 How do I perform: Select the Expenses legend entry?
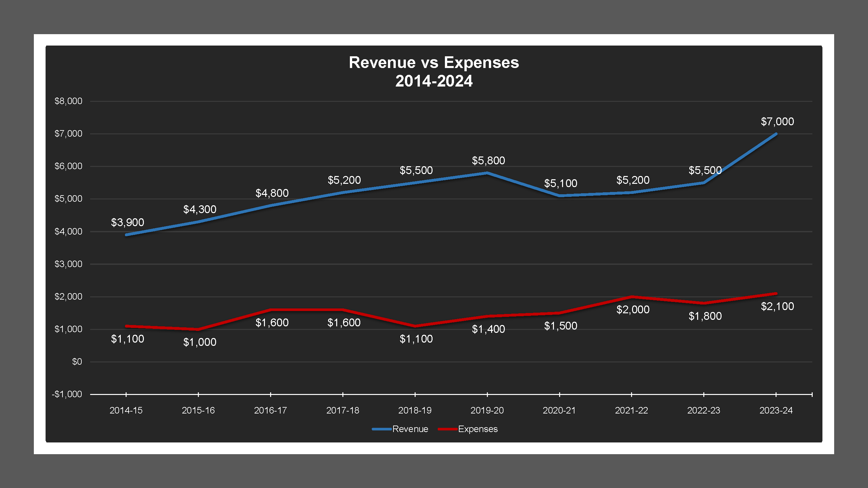tap(468, 429)
